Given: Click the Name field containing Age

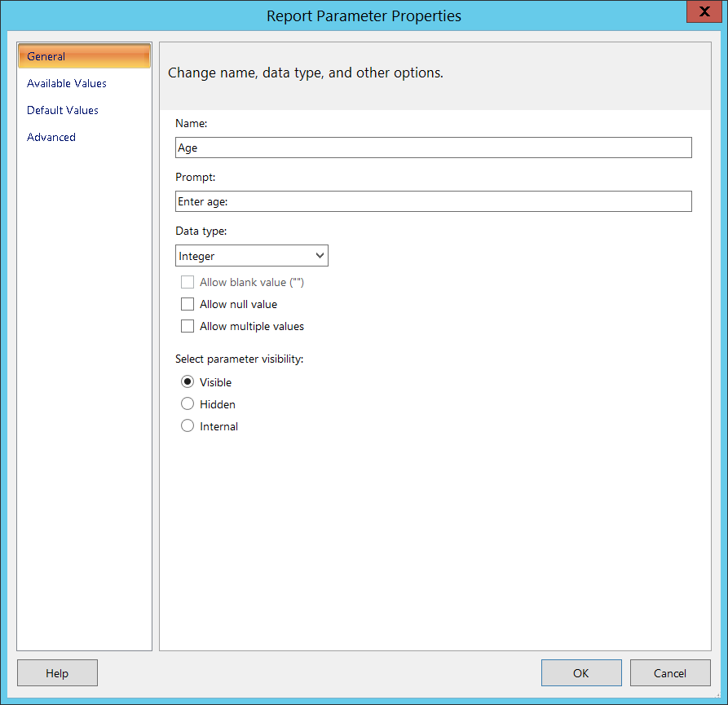Looking at the screenshot, I should 433,148.
